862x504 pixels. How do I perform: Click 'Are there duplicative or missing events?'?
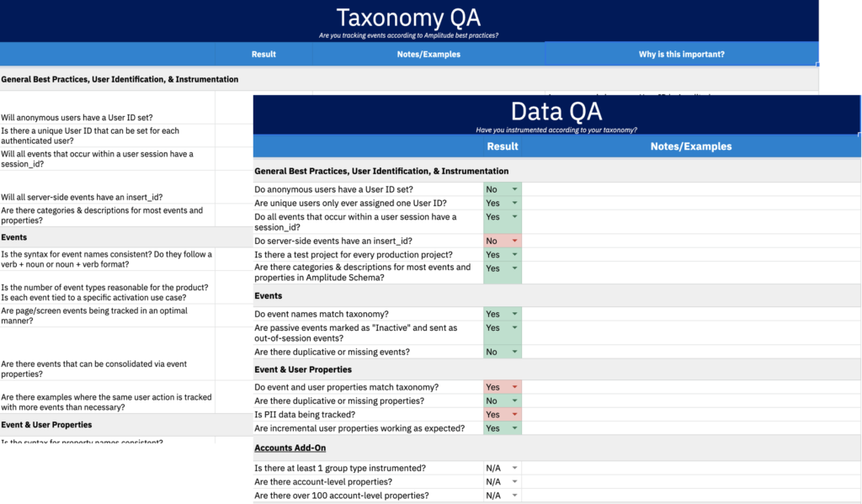[332, 352]
